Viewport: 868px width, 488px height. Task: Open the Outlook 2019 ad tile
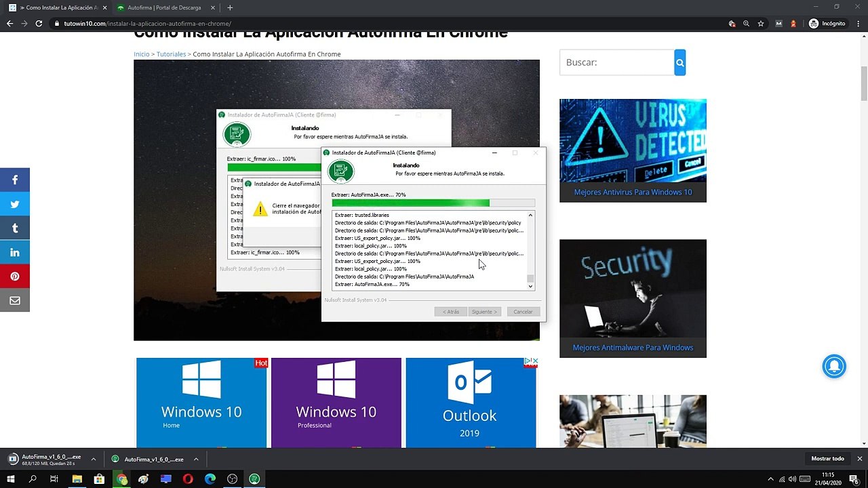click(471, 403)
